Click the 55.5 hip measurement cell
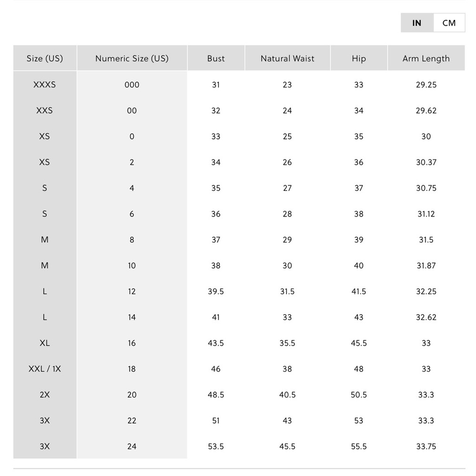 [359, 446]
